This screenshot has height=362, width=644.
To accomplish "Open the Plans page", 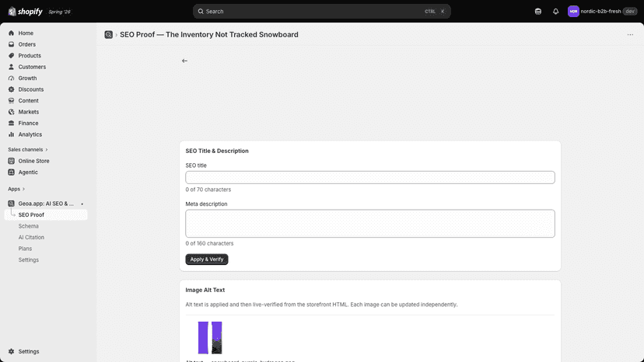I will point(25,249).
